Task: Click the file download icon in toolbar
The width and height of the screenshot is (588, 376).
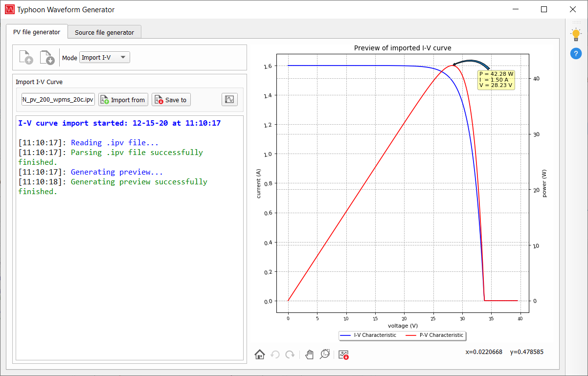Action: (x=47, y=57)
